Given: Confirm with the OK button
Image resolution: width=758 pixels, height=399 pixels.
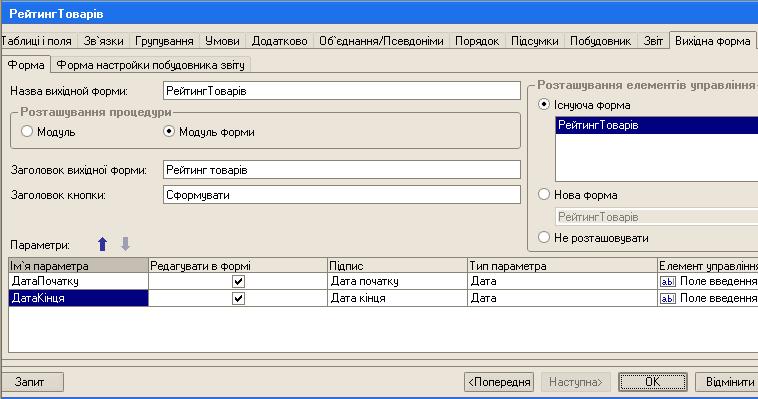Looking at the screenshot, I should pos(653,382).
